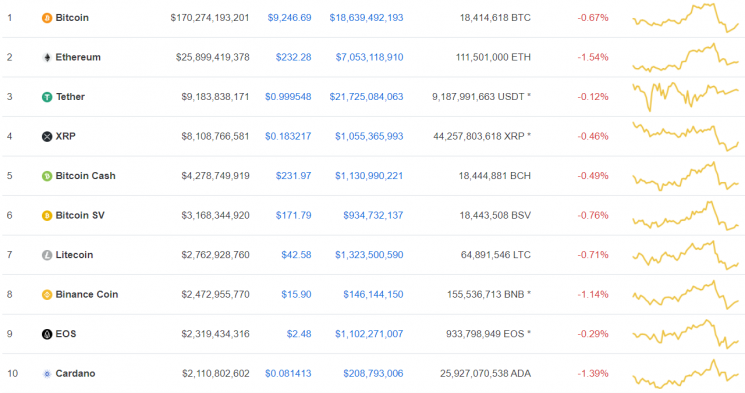The height and width of the screenshot is (393, 745).
Task: Open the Binance Coin name link
Action: [86, 294]
